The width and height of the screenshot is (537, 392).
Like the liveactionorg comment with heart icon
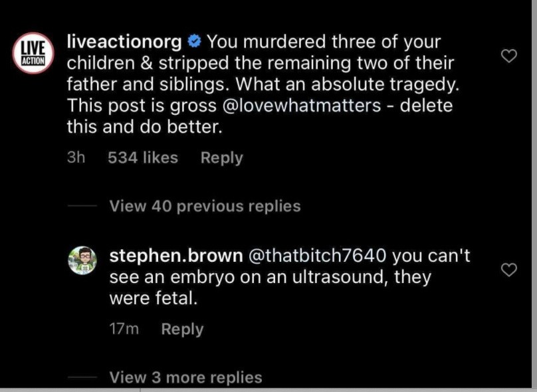coord(508,56)
